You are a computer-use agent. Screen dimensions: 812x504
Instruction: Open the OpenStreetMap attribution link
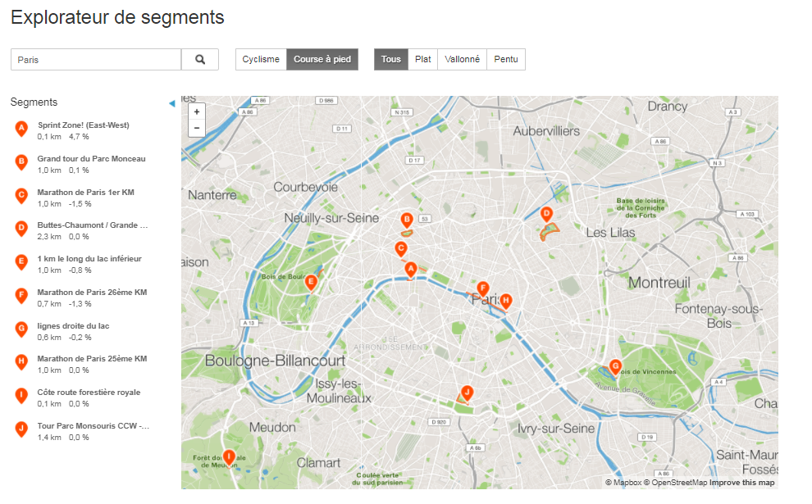(675, 482)
